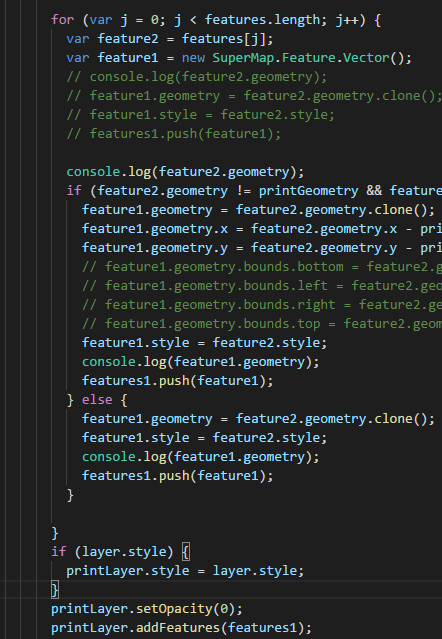Click the 'else' keyword

pyautogui.click(x=97, y=399)
